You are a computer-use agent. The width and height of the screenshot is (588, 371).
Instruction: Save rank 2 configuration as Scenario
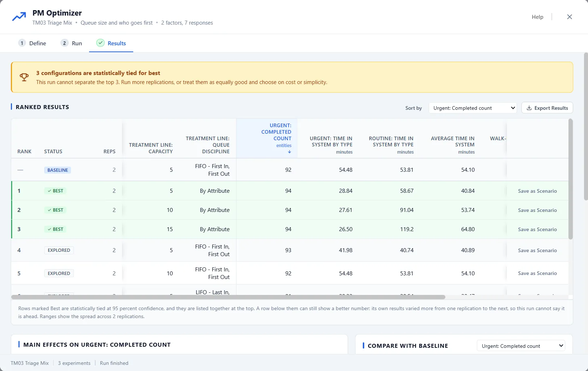coord(537,210)
